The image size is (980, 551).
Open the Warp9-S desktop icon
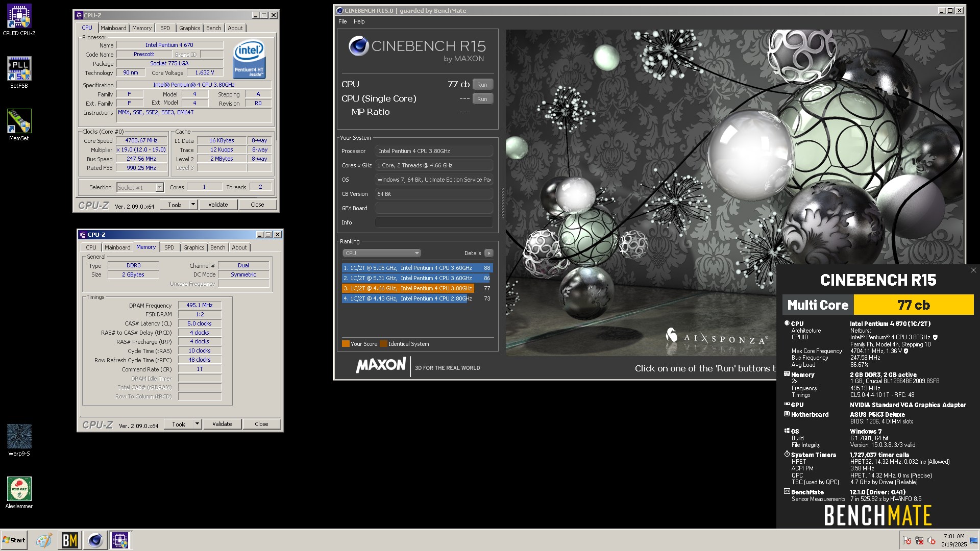click(x=19, y=440)
